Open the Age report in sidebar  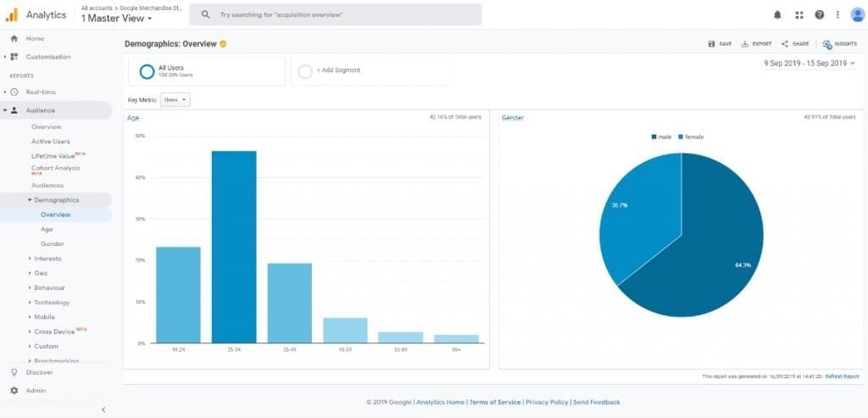tap(47, 229)
